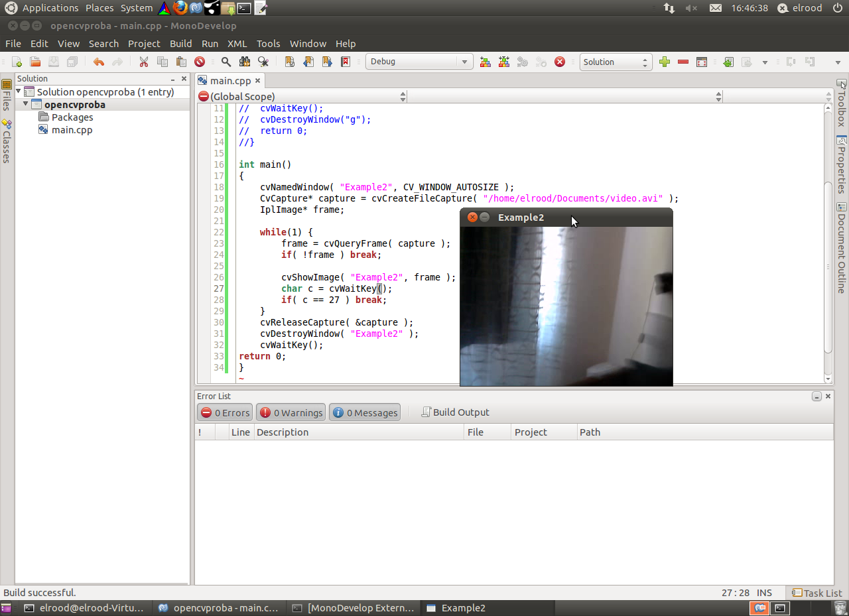Screen dimensions: 849x616
Task: Toggle the 0 Messages filter
Action: tap(365, 412)
